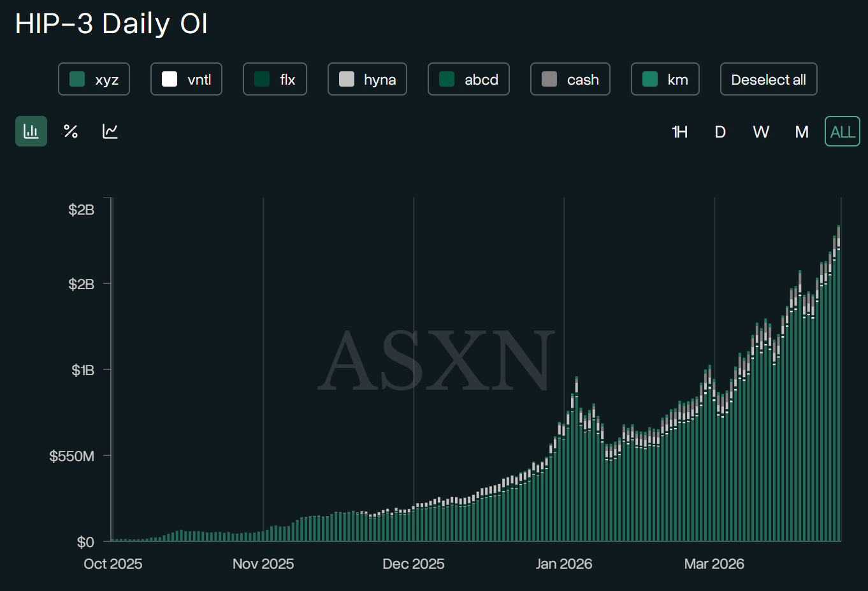
Task: Select the monthly (M) timeframe
Action: click(801, 131)
